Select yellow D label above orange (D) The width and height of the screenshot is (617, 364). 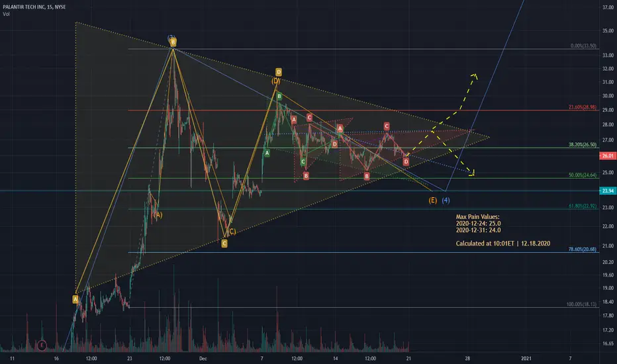click(279, 72)
